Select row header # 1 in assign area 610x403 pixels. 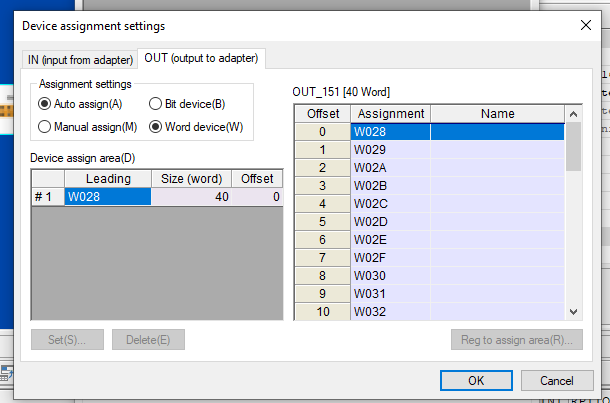pos(48,197)
